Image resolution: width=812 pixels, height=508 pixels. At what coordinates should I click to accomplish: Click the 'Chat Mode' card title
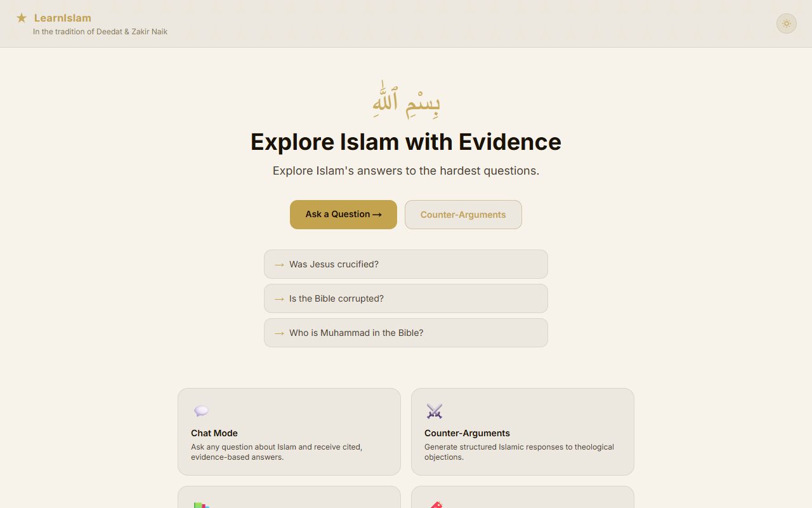click(x=214, y=433)
